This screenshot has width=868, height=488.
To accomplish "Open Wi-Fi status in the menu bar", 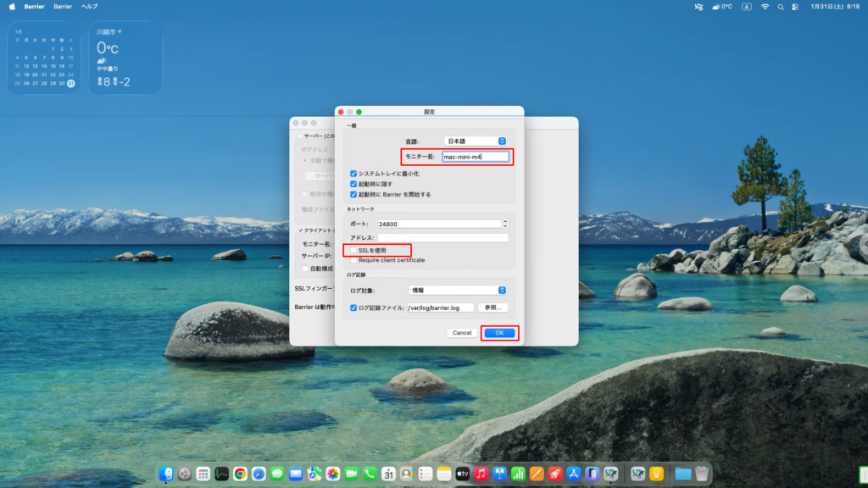I will coord(765,6).
